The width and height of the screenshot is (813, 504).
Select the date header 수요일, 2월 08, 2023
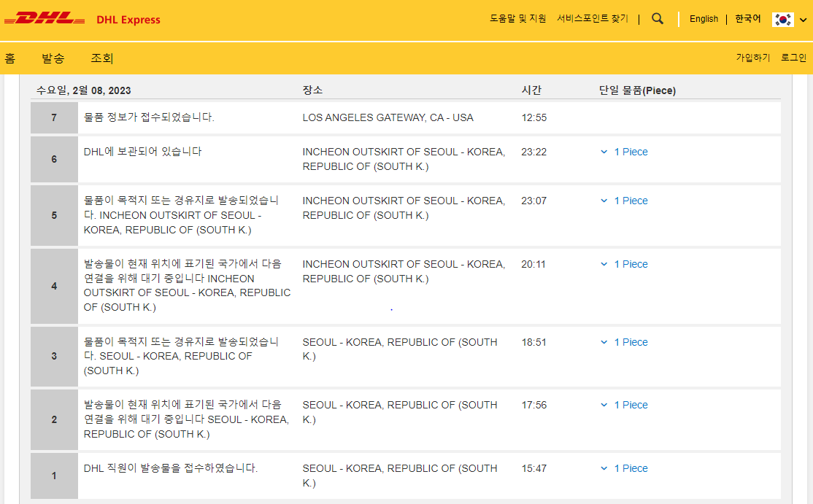(x=83, y=90)
